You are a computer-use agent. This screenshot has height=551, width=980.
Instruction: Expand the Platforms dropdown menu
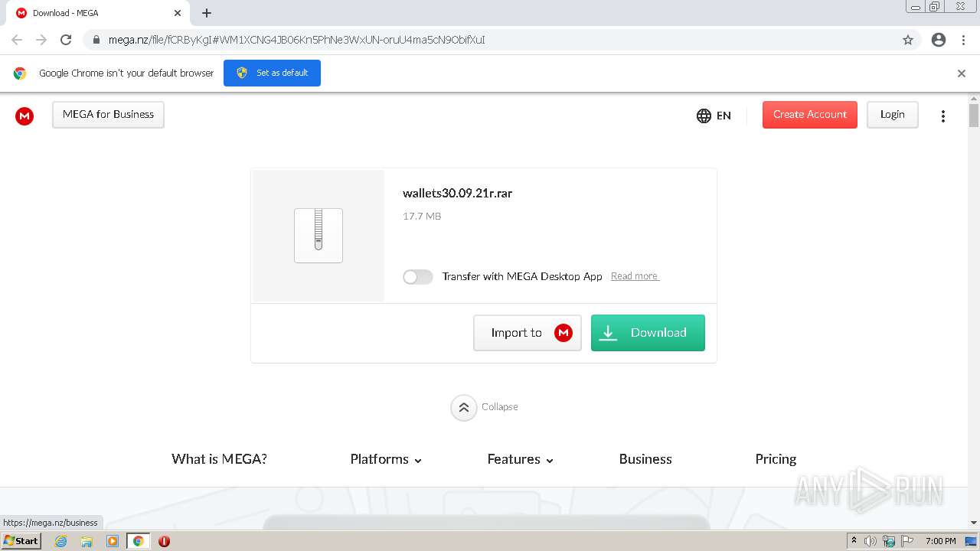[x=386, y=459]
